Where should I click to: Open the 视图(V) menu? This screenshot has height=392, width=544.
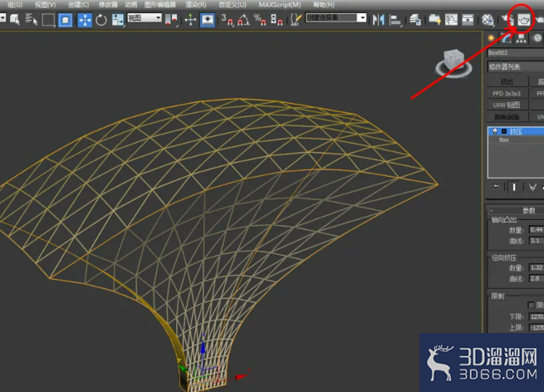[45, 4]
